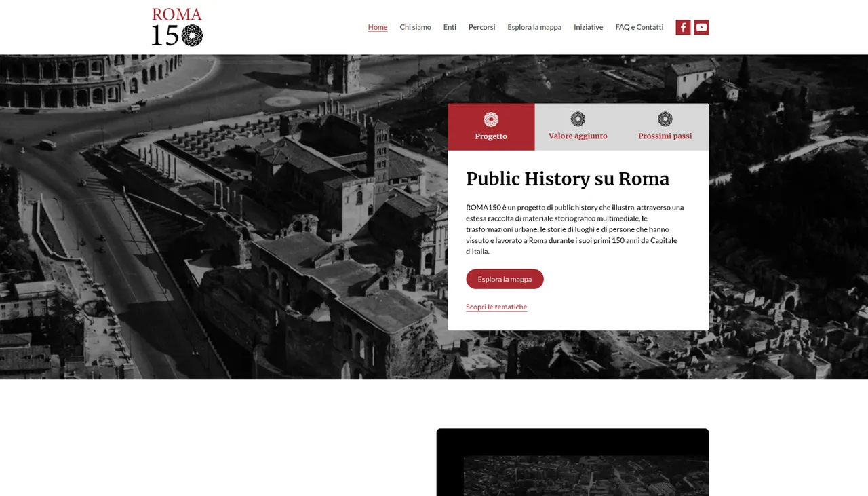Click the dark aerial video thumbnail below the hero image
Screen dimensions: 868x496
[572, 462]
